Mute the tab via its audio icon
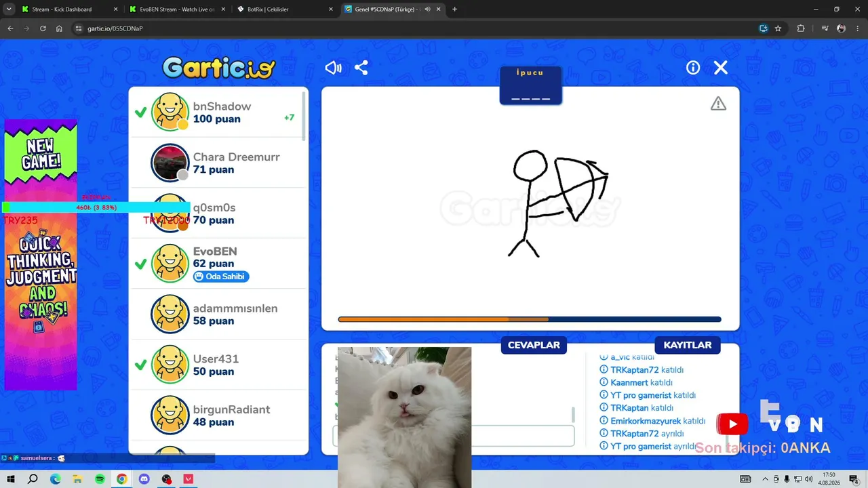The image size is (868, 488). tap(427, 9)
